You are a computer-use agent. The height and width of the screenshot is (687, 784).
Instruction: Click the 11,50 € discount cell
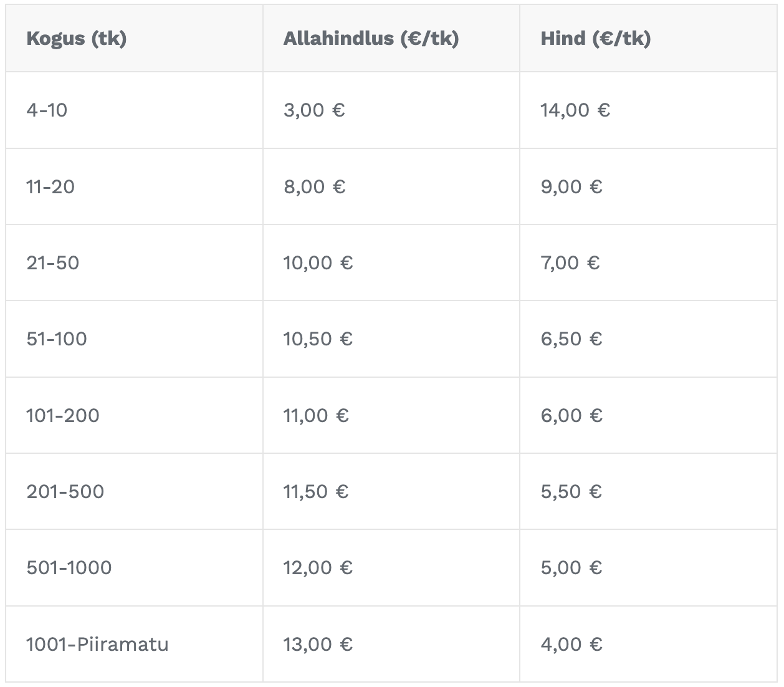point(315,491)
